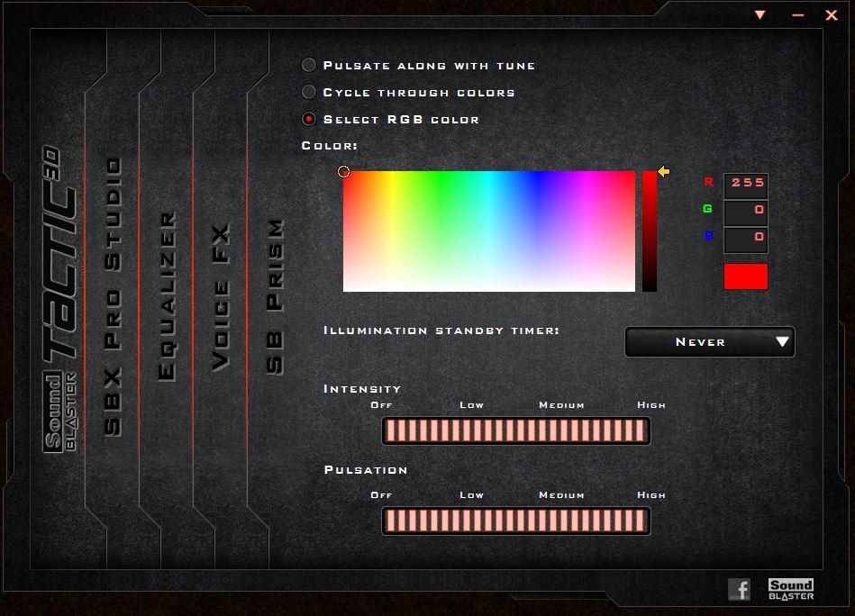Viewport: 855px width, 616px height.
Task: Click the Intensity Low label
Action: 472,405
